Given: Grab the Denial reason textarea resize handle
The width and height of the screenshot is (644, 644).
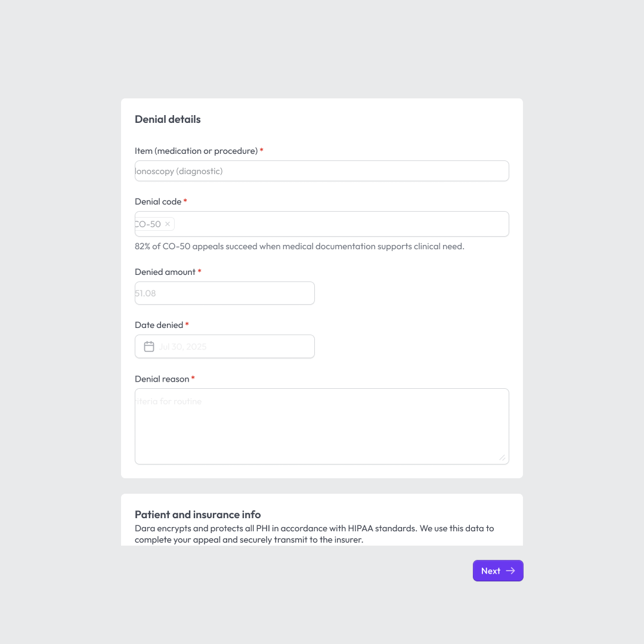Looking at the screenshot, I should click(x=502, y=457).
